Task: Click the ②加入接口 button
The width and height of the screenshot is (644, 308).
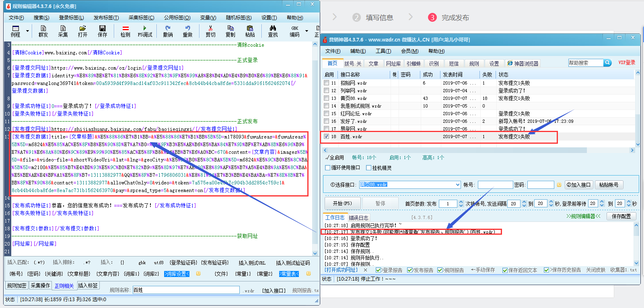Action: [x=579, y=185]
